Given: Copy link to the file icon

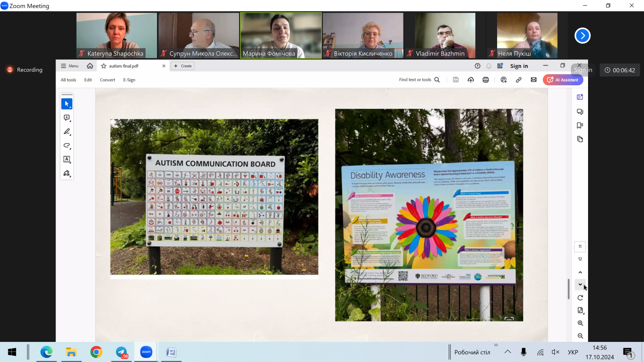Looking at the screenshot, I should coord(519,80).
